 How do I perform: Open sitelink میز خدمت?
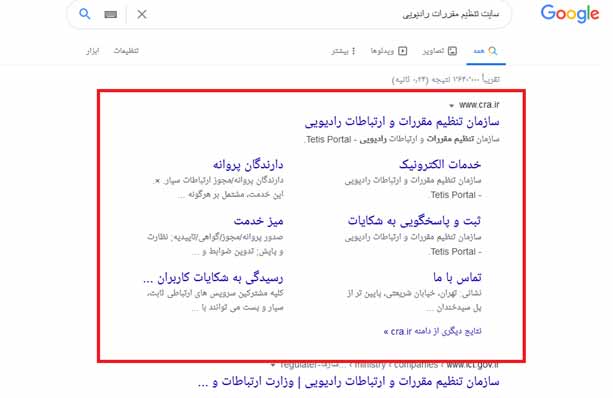258,221
